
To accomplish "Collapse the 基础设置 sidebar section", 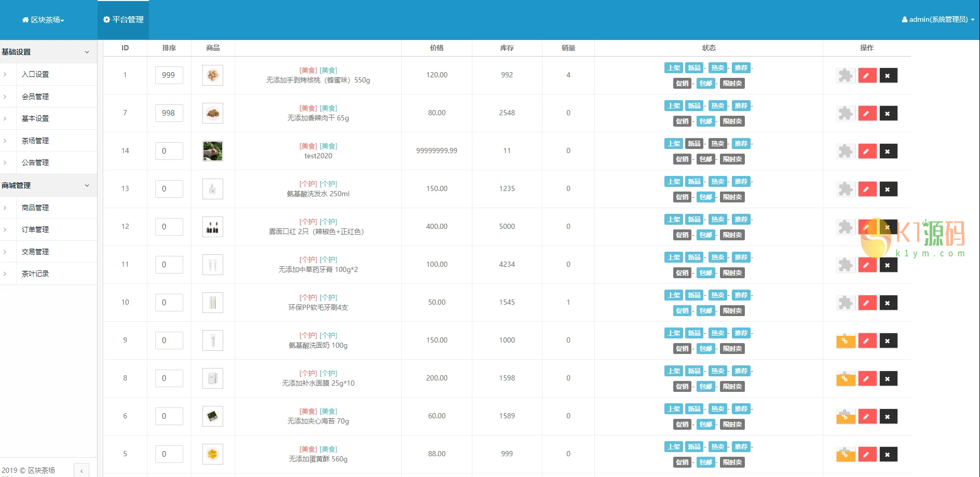I will (48, 52).
